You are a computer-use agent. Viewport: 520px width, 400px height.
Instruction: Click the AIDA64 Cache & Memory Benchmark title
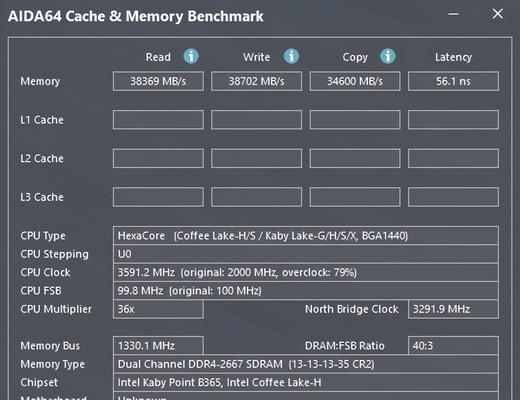(x=136, y=16)
